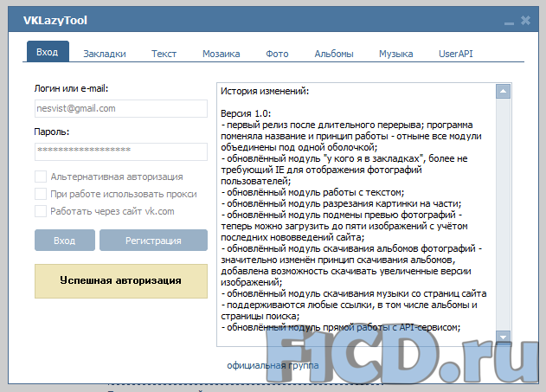Click line 'обновлённый модуль работы с текстом'

pos(312,192)
